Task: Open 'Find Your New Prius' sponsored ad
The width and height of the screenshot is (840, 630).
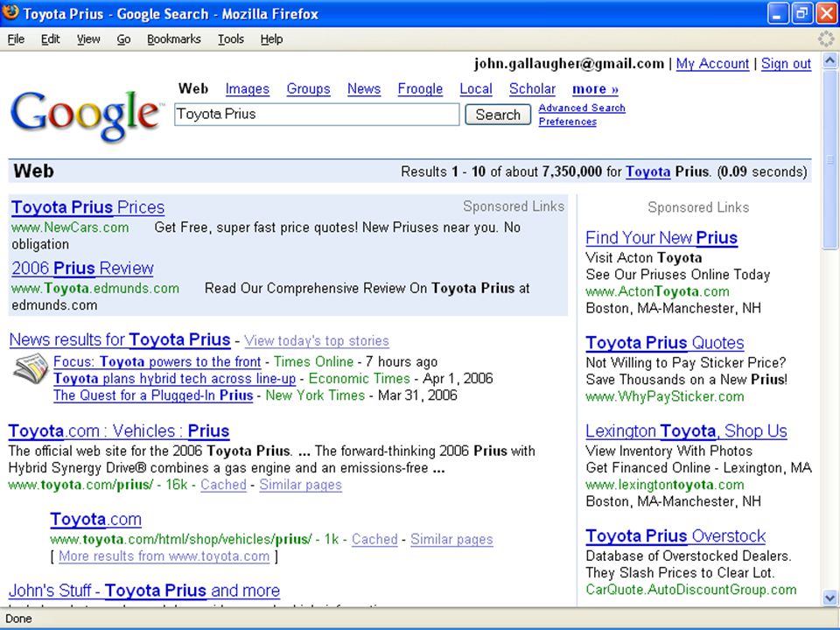Action: 661,237
